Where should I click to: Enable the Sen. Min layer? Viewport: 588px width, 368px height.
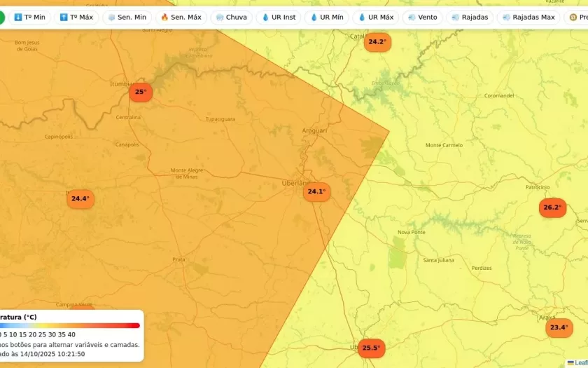(127, 18)
